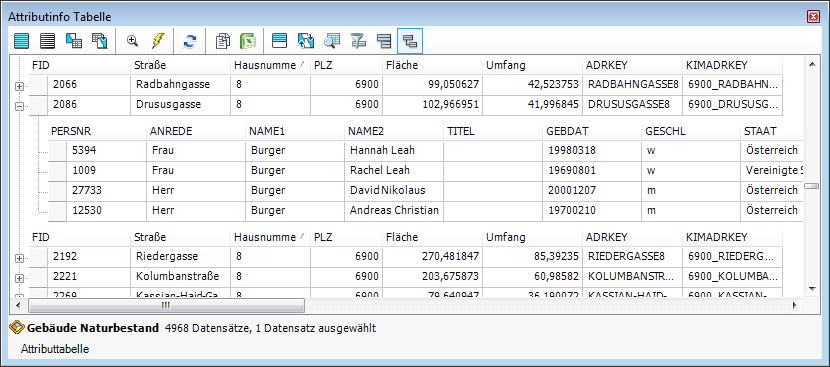
Task: Click the perimeter value "42,523753"
Action: point(532,85)
